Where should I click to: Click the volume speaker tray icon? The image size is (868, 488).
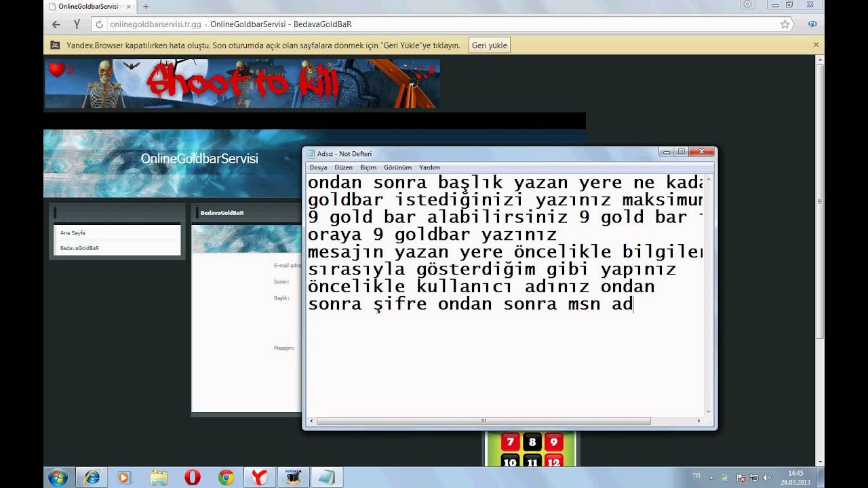pos(766,478)
